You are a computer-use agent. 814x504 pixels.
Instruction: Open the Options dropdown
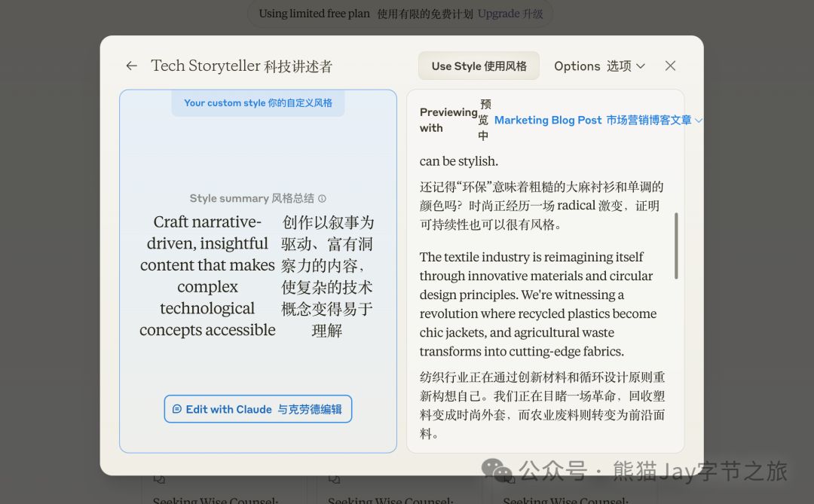point(599,66)
